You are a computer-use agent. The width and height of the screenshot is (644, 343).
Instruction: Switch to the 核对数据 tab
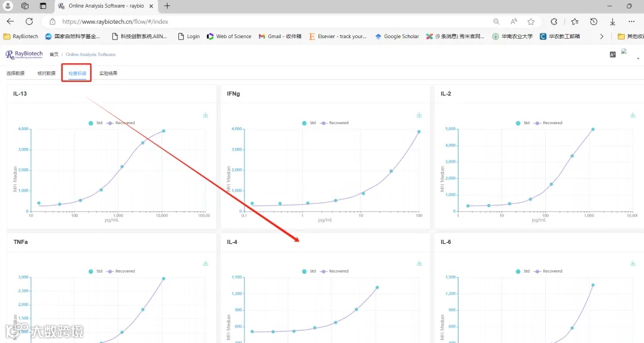click(x=47, y=73)
